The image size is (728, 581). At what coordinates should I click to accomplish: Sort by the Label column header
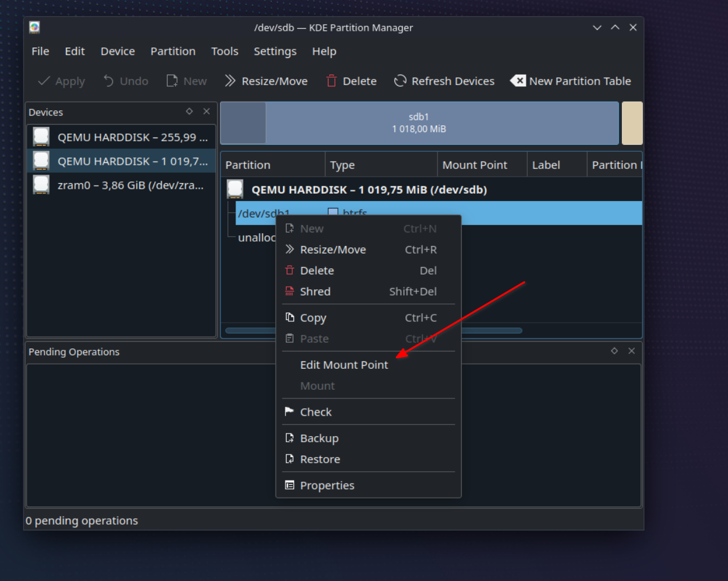[557, 165]
